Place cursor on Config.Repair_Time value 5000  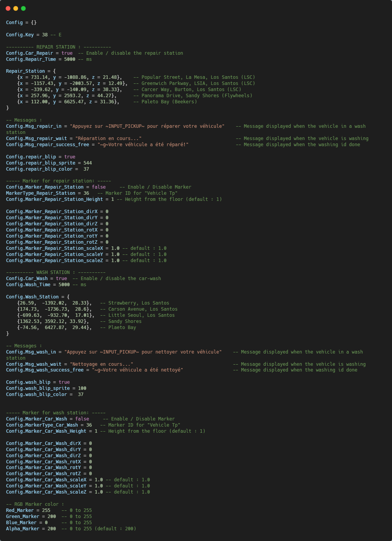tap(70, 59)
